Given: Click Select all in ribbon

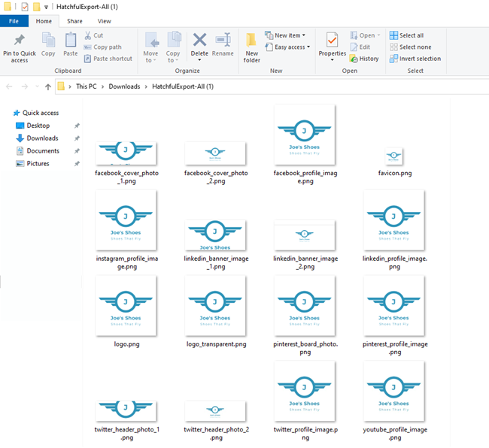Looking at the screenshot, I should [x=410, y=35].
